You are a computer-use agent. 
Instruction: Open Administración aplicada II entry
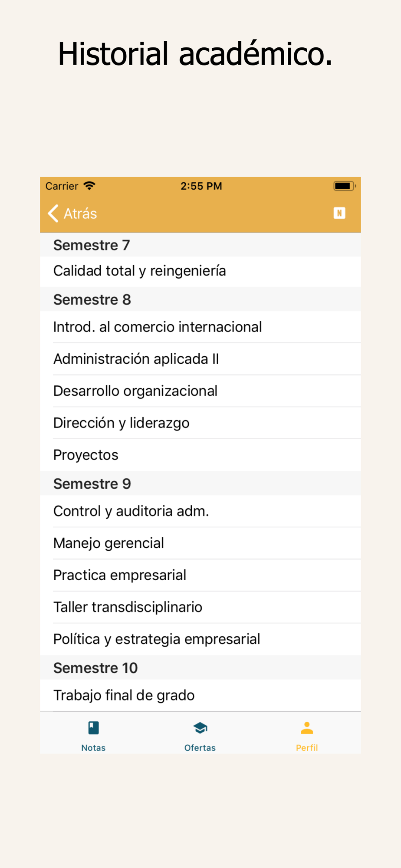tap(200, 359)
